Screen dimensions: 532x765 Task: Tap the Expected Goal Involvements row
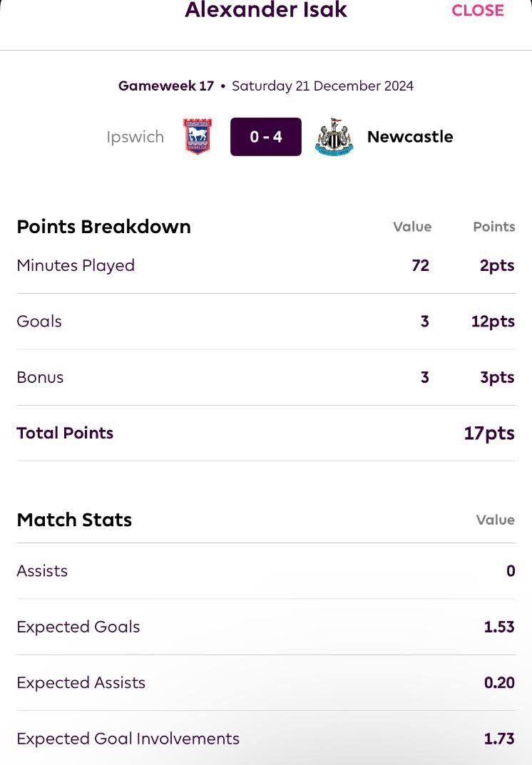point(266,739)
